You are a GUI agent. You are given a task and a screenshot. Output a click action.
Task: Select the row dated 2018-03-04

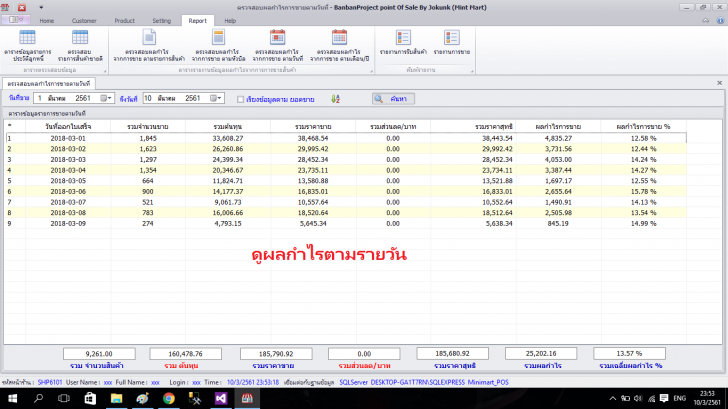[346, 170]
